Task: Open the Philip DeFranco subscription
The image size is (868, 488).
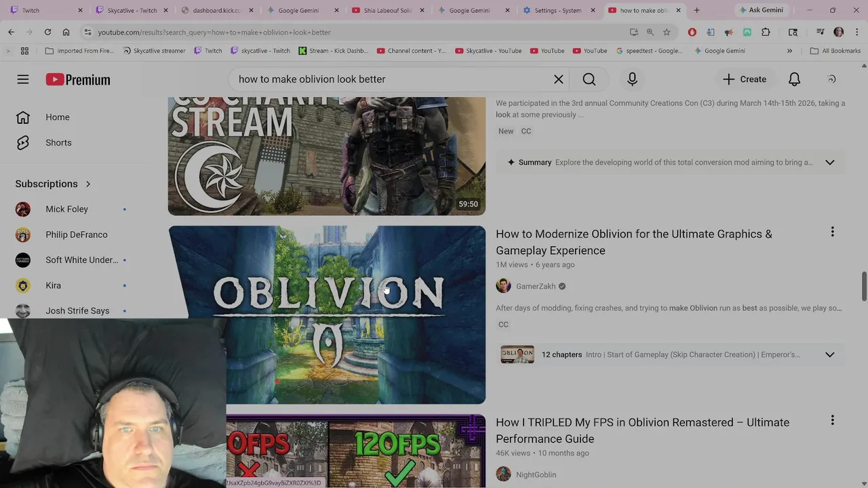Action: [x=76, y=235]
